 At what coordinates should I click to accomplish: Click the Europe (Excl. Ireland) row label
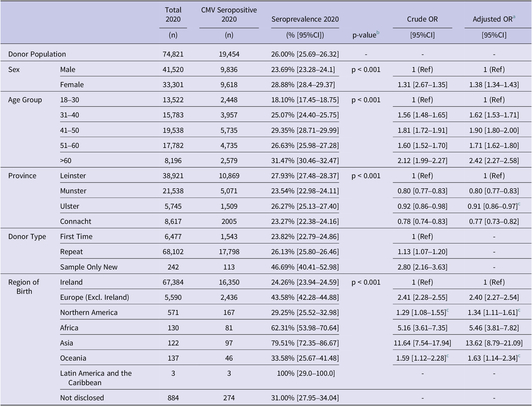(94, 297)
